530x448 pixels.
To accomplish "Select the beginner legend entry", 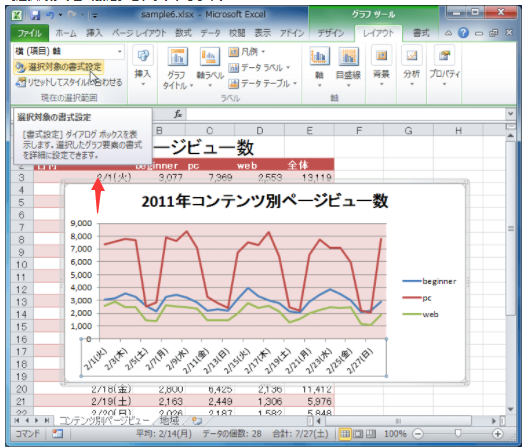I will coord(429,281).
